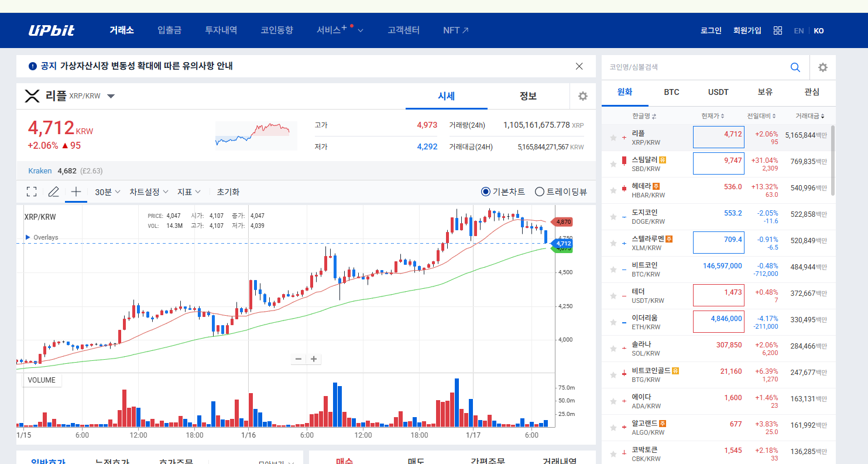Expand chart Overlays triangle
This screenshot has width=868, height=464.
coord(28,237)
